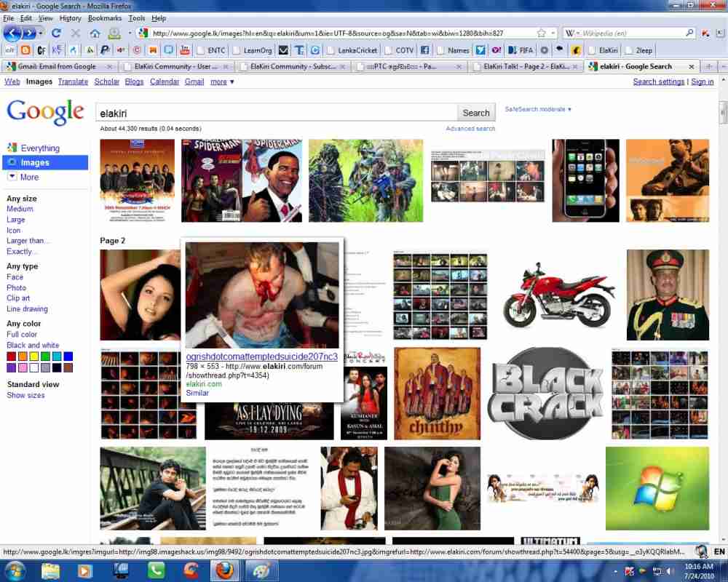The image size is (728, 582).
Task: Click the Advanced search link
Action: point(470,129)
